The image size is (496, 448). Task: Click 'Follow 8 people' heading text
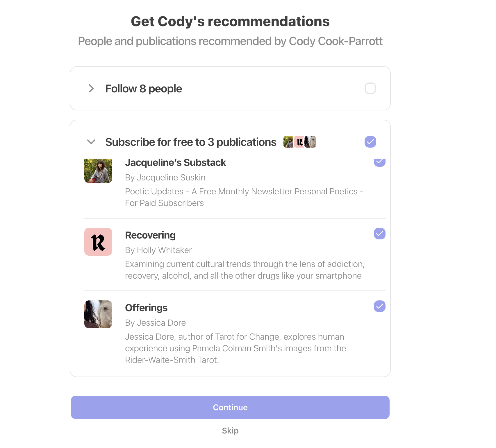pyautogui.click(x=144, y=89)
